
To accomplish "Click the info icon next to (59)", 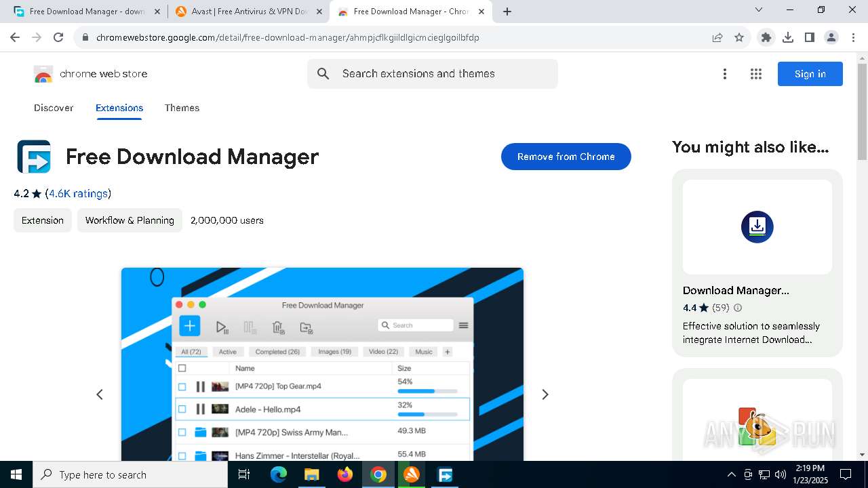I will pos(738,308).
